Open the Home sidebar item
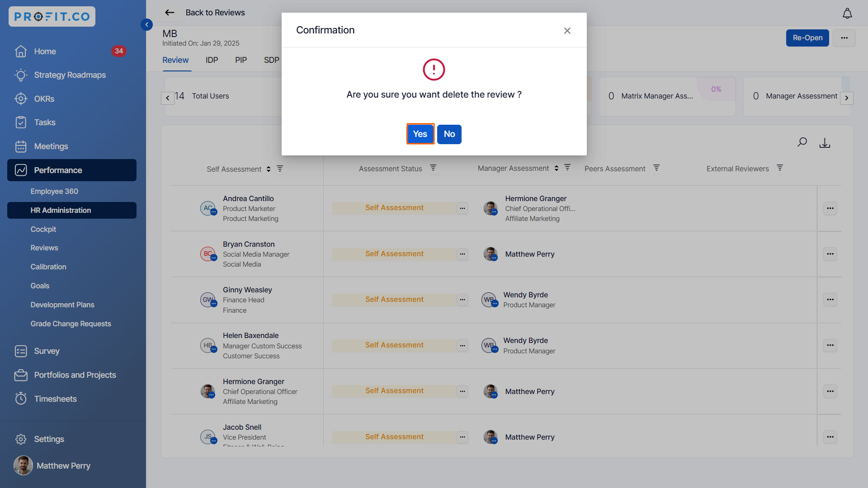 72,52
